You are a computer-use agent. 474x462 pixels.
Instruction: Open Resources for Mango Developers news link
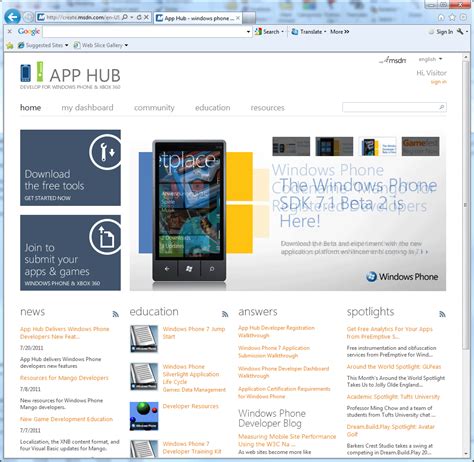(64, 378)
